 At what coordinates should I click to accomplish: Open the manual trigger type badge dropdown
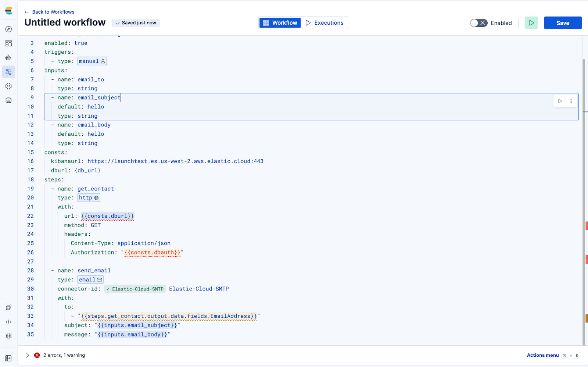click(x=92, y=61)
